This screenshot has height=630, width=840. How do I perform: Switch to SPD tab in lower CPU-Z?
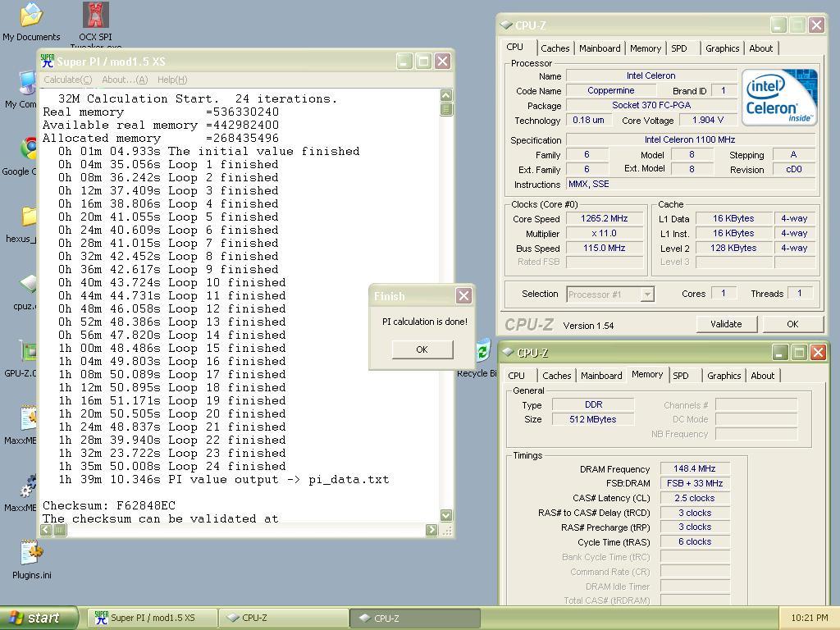tap(680, 376)
